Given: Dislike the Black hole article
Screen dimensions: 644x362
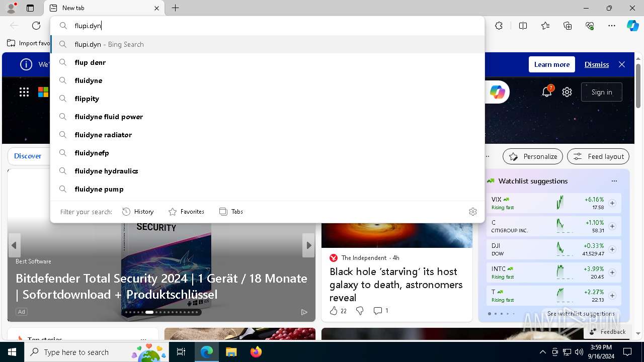Looking at the screenshot, I should (360, 311).
